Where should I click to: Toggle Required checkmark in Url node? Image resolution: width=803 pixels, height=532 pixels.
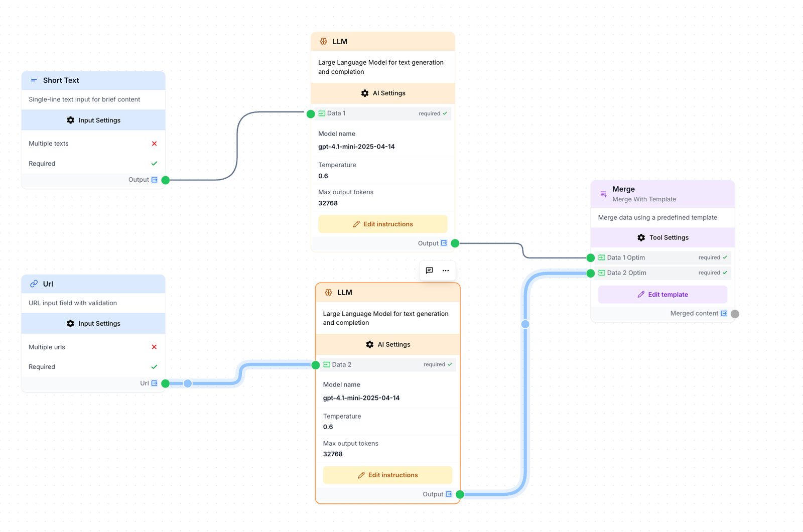[154, 367]
